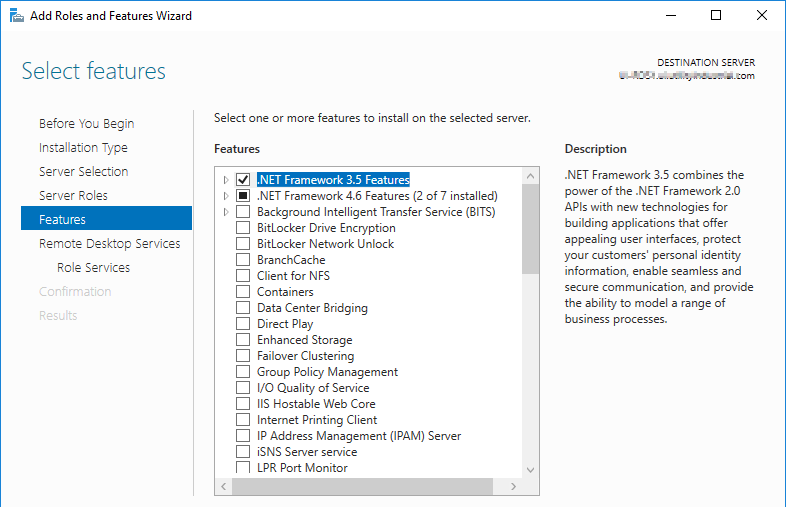Select Internet Printing Client label

[x=317, y=420]
